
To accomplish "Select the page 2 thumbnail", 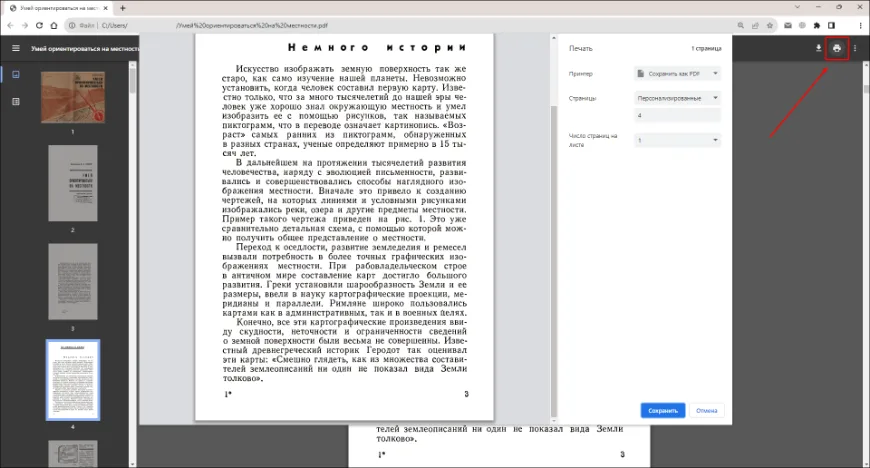I will point(73,183).
